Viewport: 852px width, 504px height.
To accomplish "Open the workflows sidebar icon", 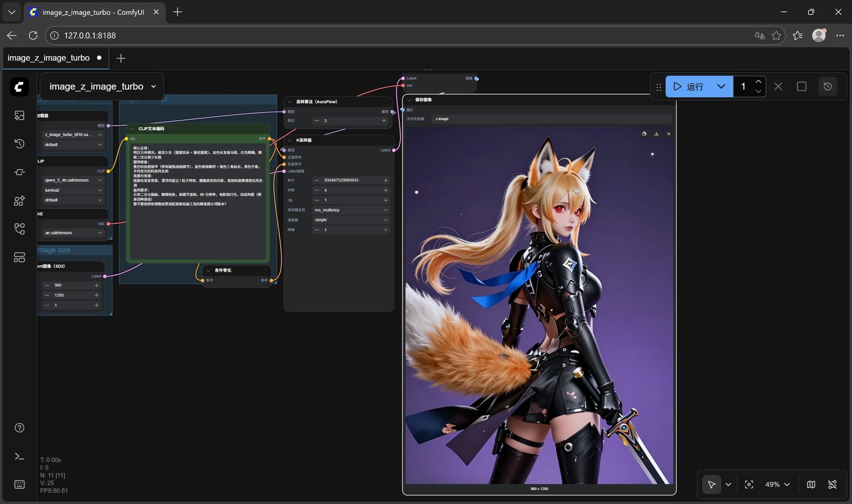I will pyautogui.click(x=19, y=229).
